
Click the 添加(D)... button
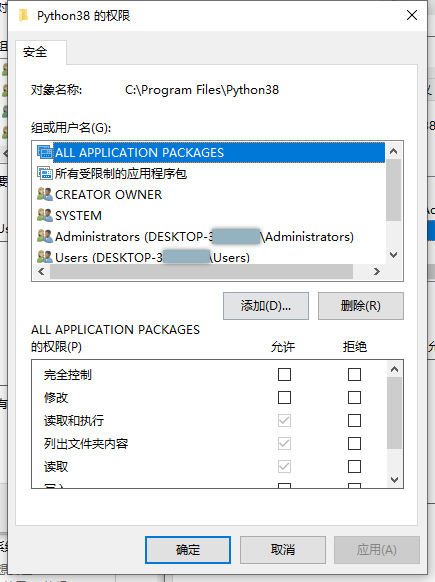266,306
